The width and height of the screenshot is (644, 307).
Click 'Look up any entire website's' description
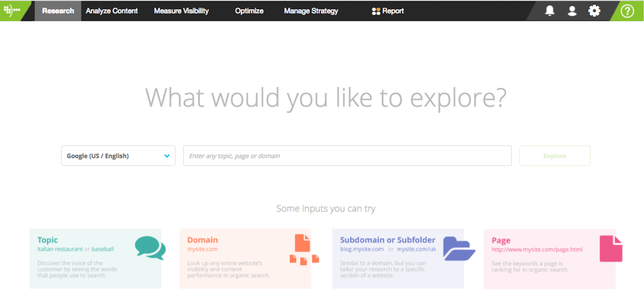228,269
